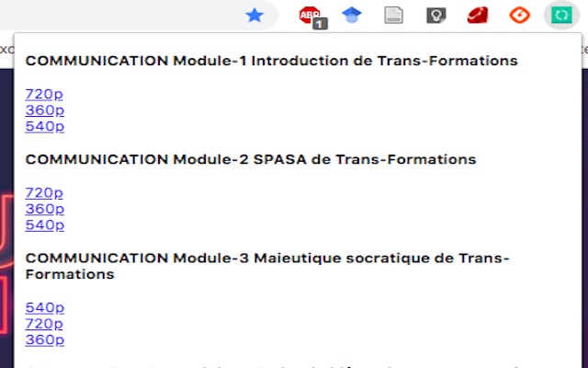Click the lightbulb speech bubble extension
This screenshot has width=588, height=368.
click(x=436, y=16)
